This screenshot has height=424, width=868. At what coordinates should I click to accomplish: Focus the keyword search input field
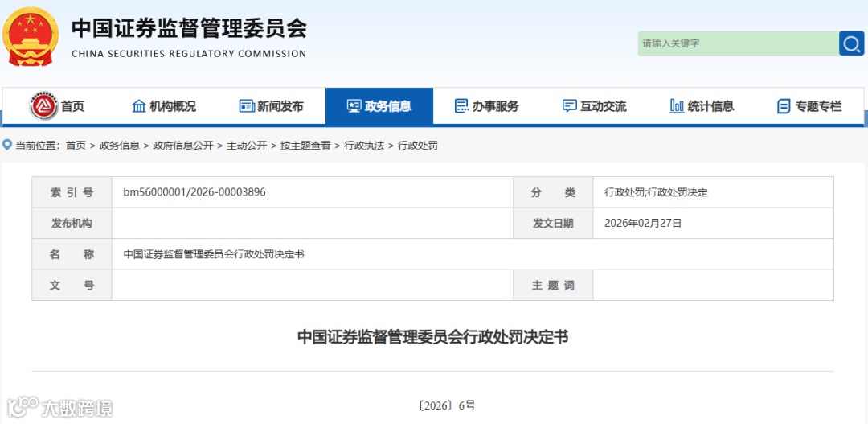click(x=739, y=43)
